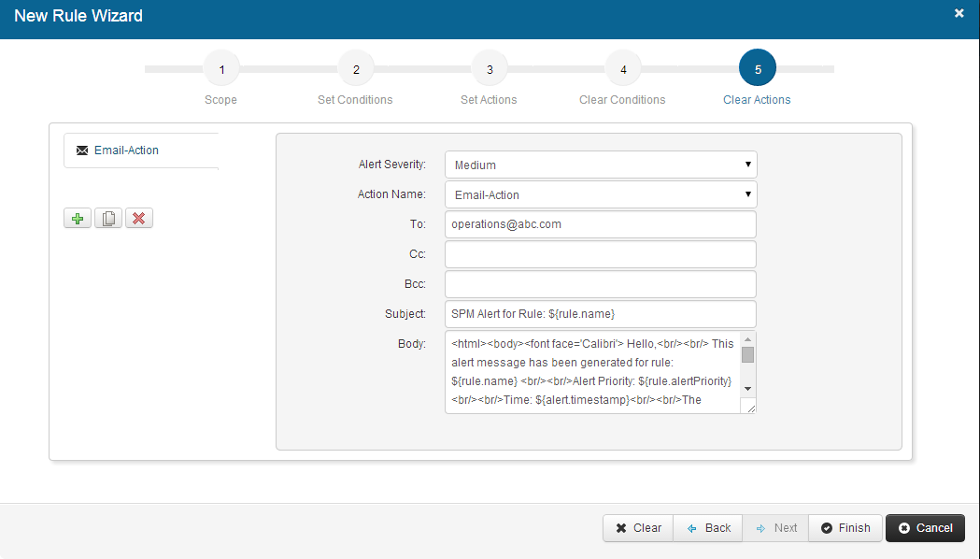Click the Finish button

pos(845,528)
